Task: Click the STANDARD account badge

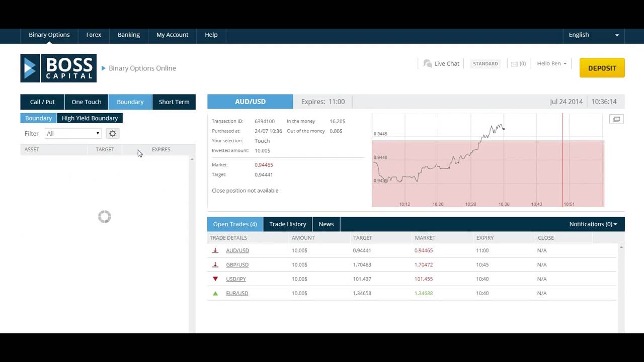Action: [x=486, y=64]
